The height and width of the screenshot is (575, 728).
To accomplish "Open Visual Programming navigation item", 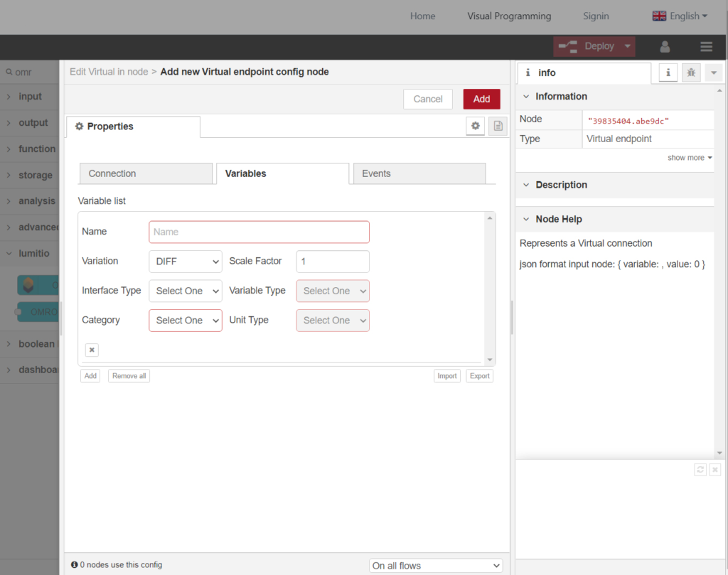I will pyautogui.click(x=509, y=16).
